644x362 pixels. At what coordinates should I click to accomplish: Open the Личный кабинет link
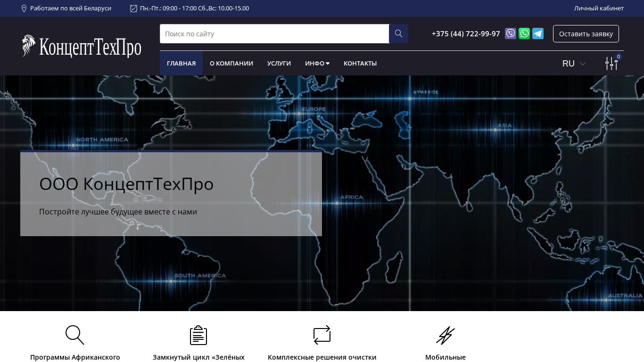pos(599,8)
